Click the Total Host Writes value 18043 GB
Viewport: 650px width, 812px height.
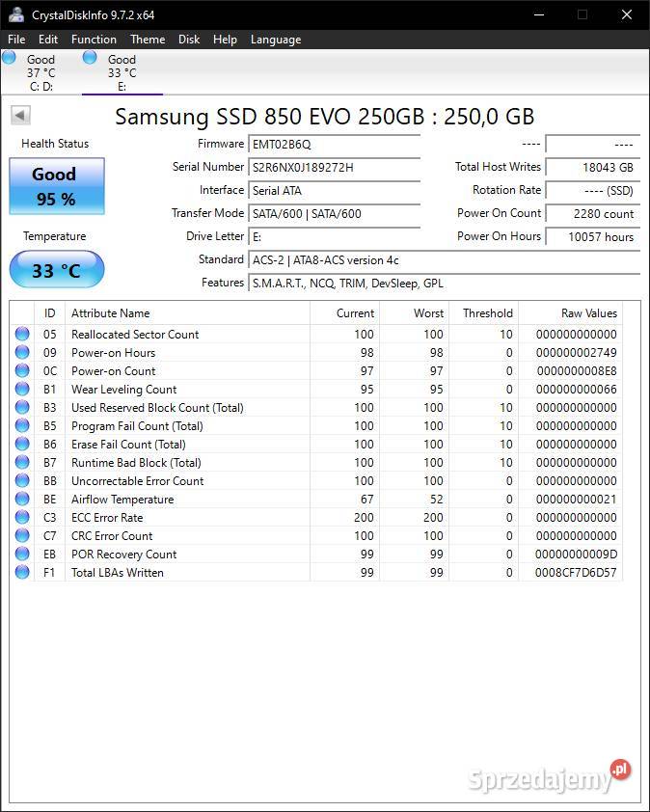point(592,167)
